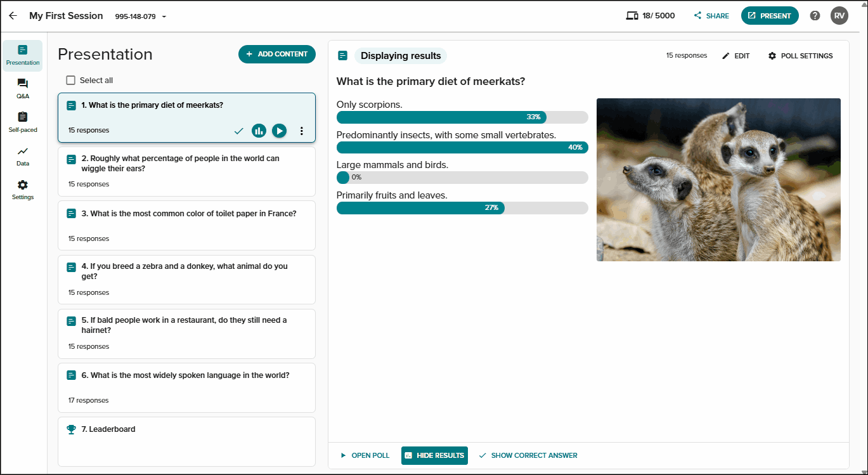
Task: Open the Self-paced sidebar tab
Action: [x=23, y=122]
